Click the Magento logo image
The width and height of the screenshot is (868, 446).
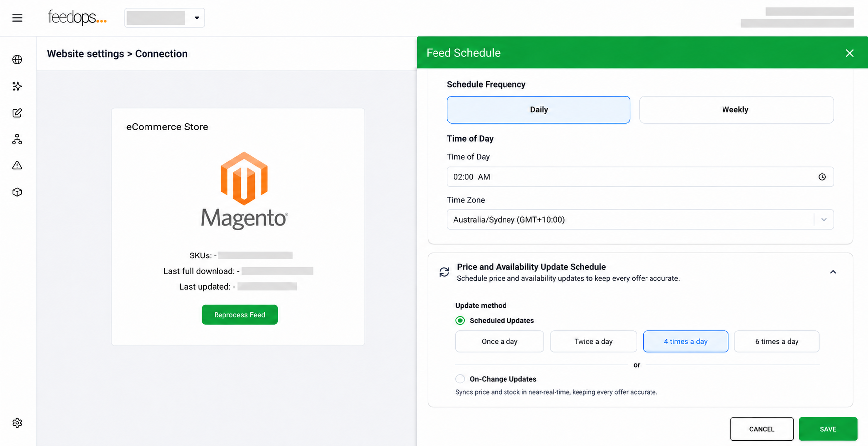pyautogui.click(x=244, y=191)
